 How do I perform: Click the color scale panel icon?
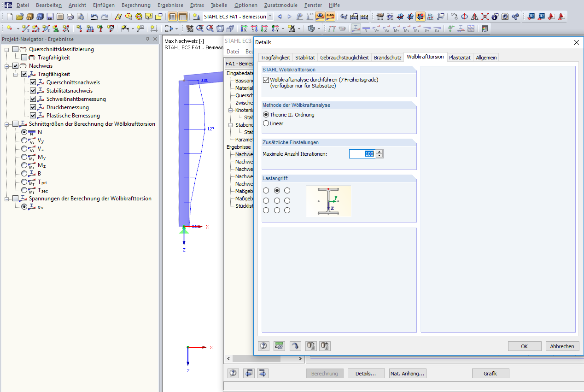tap(485, 29)
